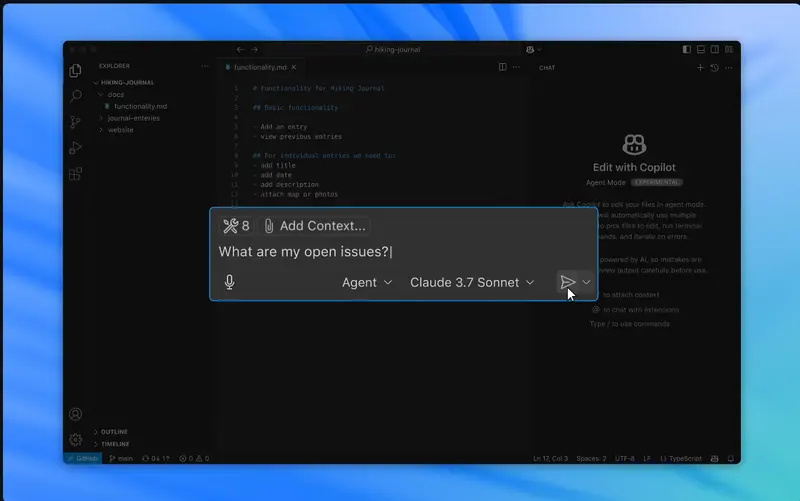The image size is (800, 501).
Task: Click the EXPLORER panel title
Action: (x=114, y=66)
